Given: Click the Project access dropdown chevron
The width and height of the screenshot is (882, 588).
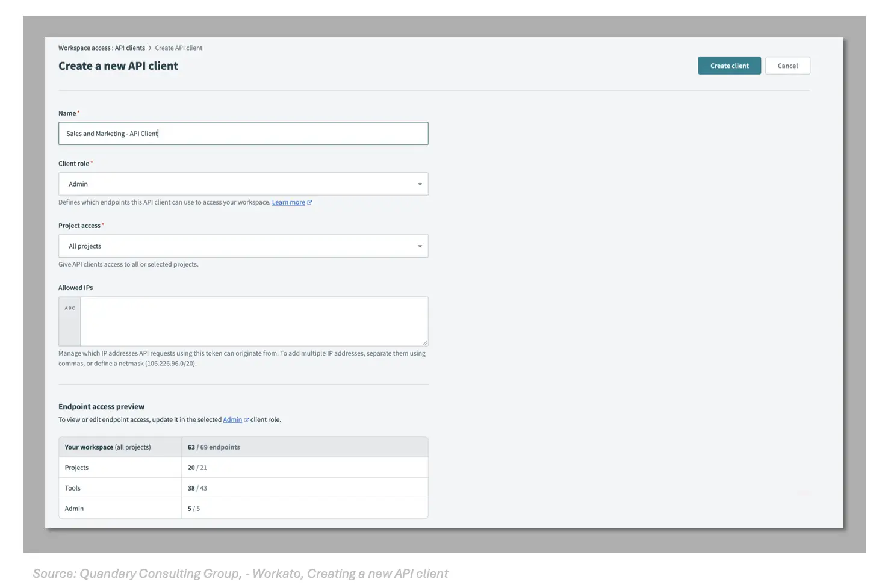Looking at the screenshot, I should 420,246.
